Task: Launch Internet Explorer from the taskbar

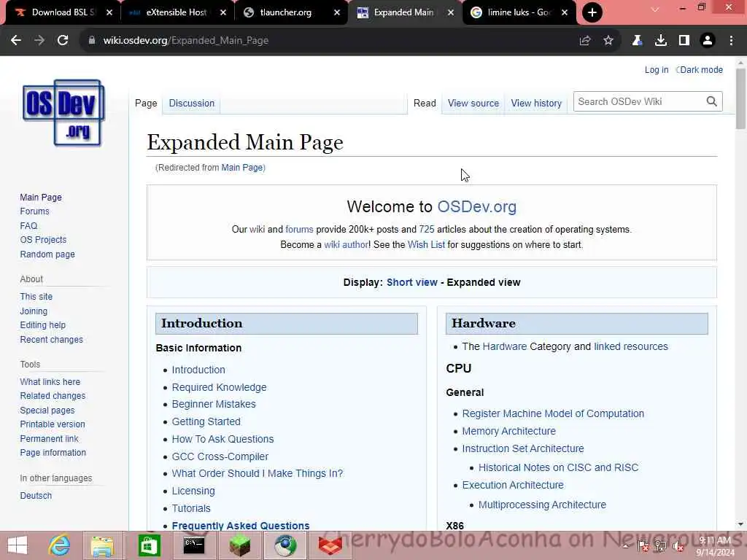Action: click(x=59, y=545)
